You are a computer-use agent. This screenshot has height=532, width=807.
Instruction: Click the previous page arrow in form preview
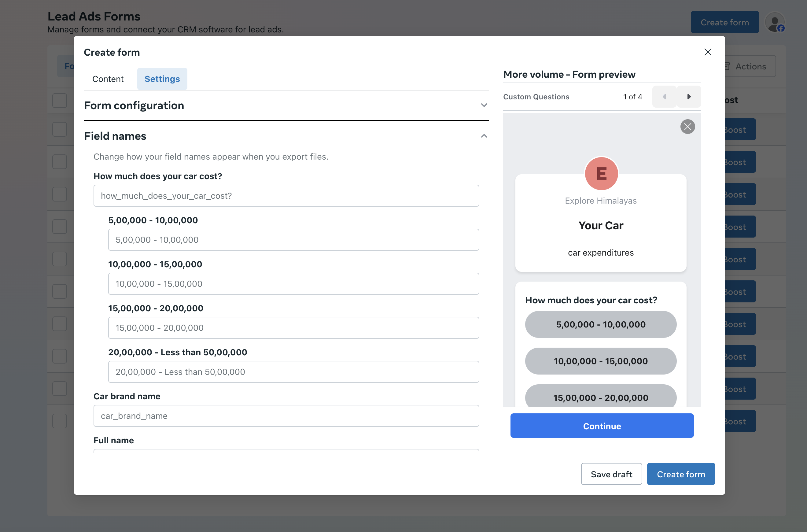coord(664,97)
